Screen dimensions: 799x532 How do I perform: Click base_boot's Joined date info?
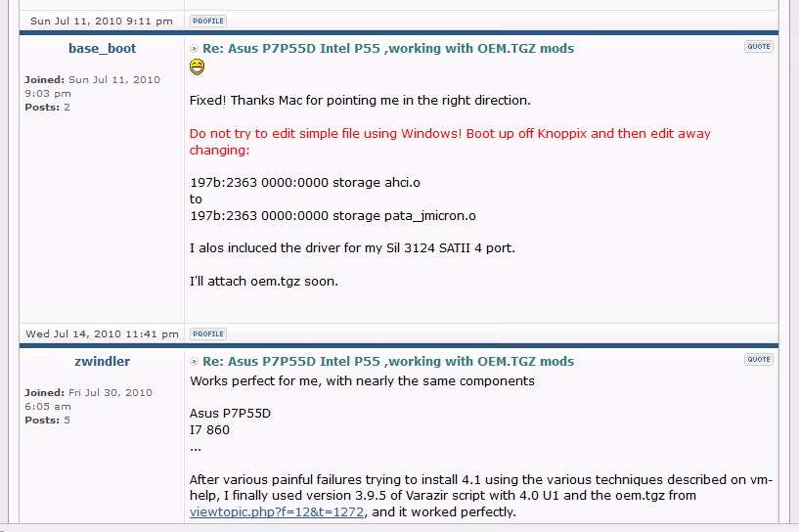coord(92,86)
